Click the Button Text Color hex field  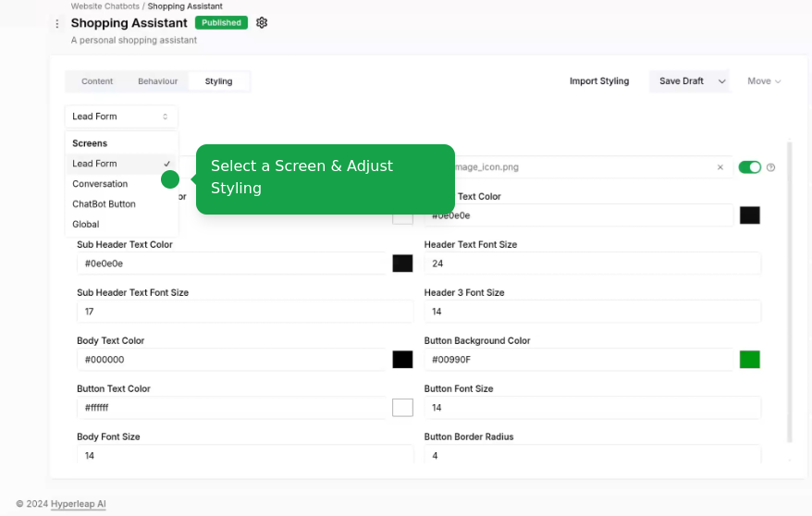tap(231, 408)
